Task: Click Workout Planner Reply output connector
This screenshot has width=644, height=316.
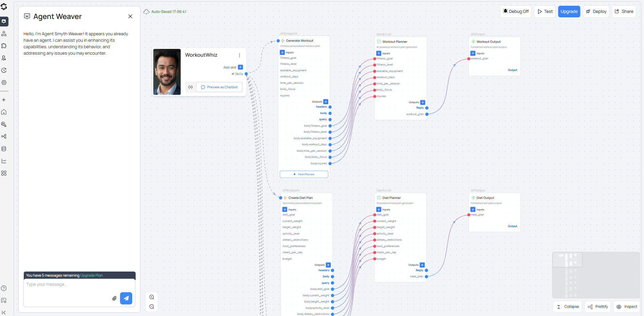Action: [427, 108]
